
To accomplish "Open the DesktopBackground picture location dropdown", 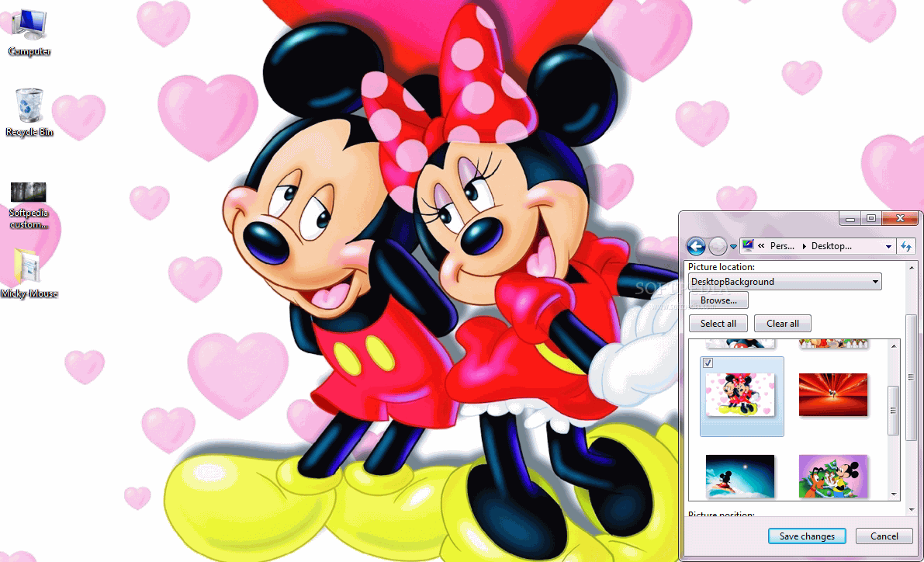I will coord(784,282).
